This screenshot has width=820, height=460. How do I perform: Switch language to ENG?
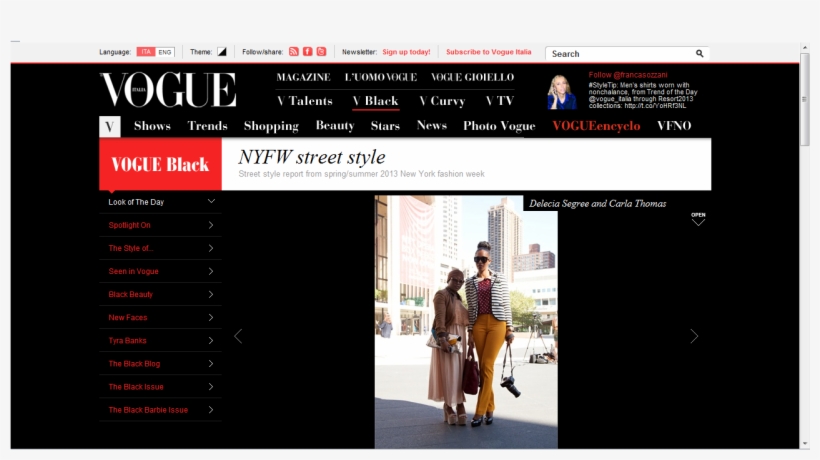click(x=165, y=52)
